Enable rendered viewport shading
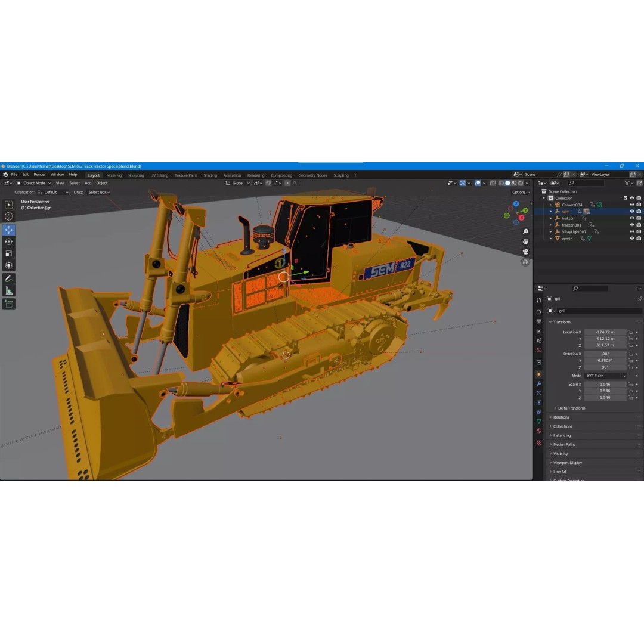 coord(521,183)
